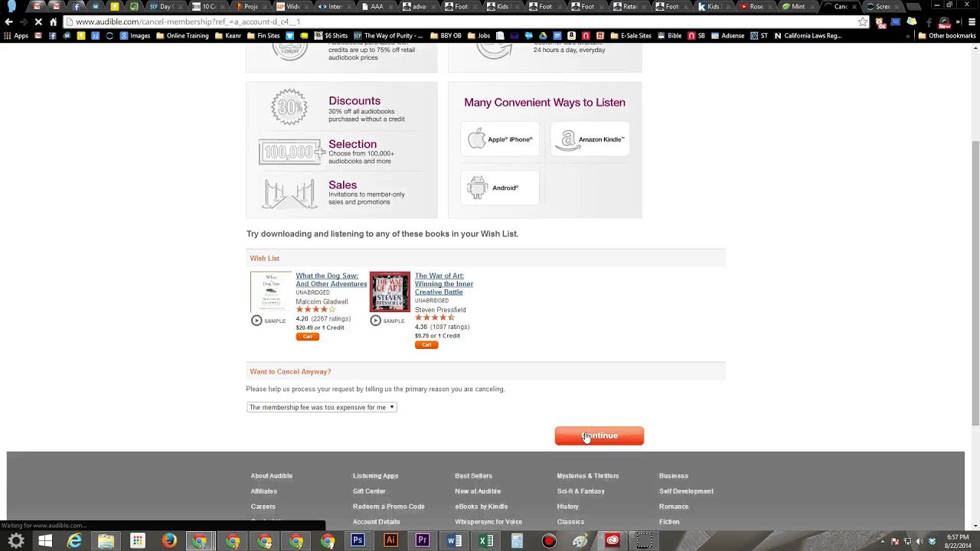This screenshot has height=551, width=980.
Task: Click About Audible footer link
Action: tap(272, 476)
